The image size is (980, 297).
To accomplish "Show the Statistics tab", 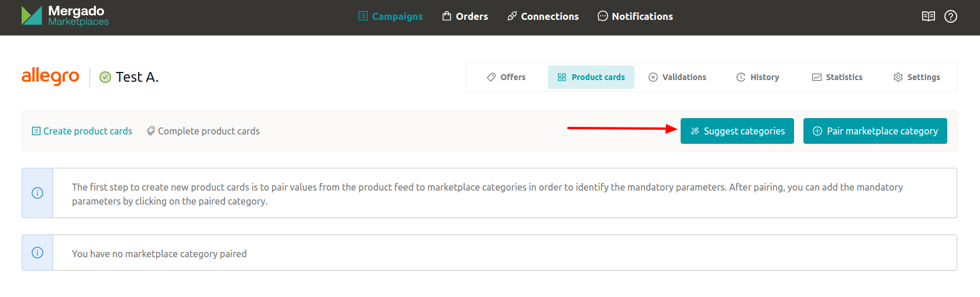I will (x=837, y=77).
